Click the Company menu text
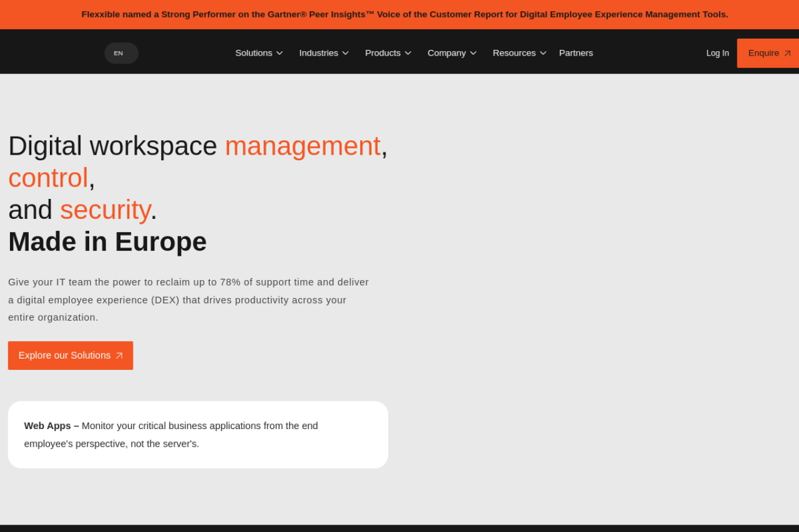The image size is (799, 532). [446, 53]
